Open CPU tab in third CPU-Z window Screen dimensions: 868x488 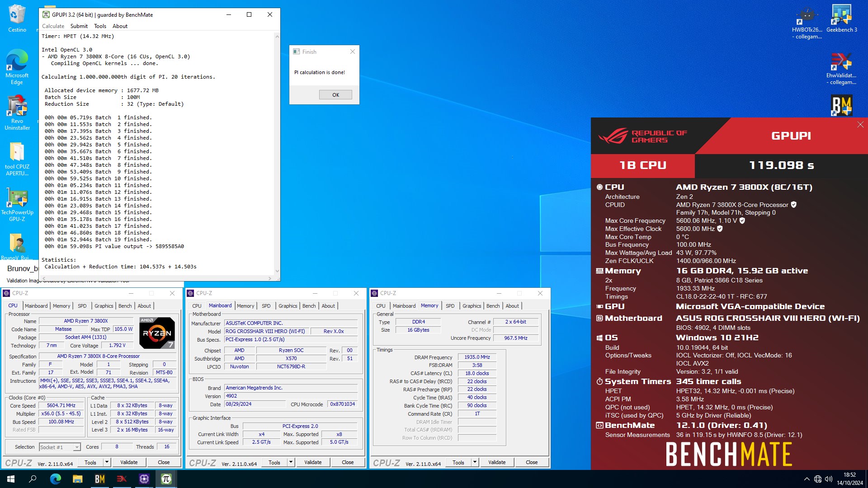click(381, 306)
